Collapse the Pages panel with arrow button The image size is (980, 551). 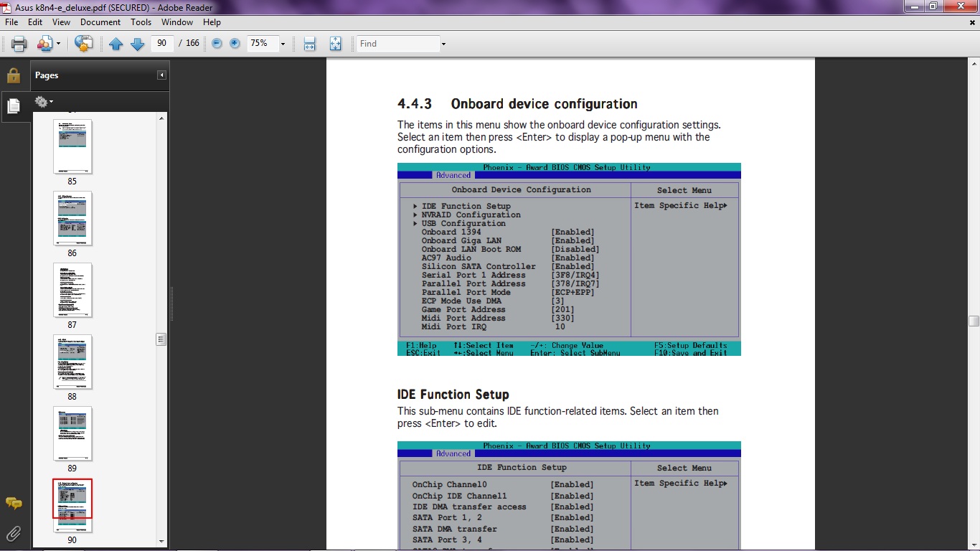point(162,75)
